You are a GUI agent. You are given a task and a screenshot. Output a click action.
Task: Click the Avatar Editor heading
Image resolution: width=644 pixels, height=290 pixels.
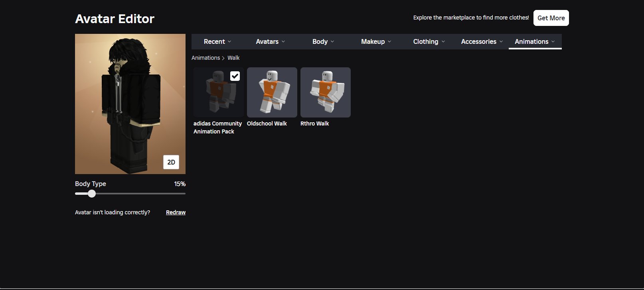[x=115, y=19]
